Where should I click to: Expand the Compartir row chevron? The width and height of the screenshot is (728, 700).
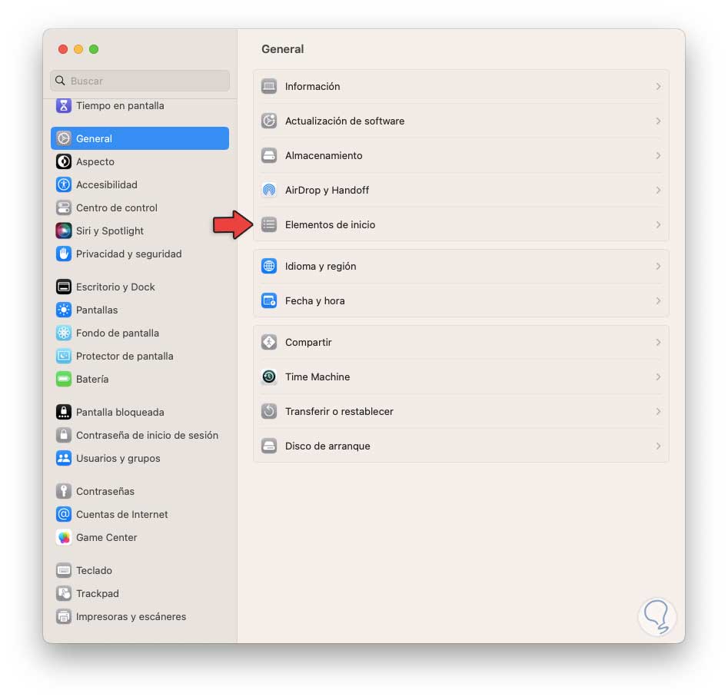[x=658, y=342]
